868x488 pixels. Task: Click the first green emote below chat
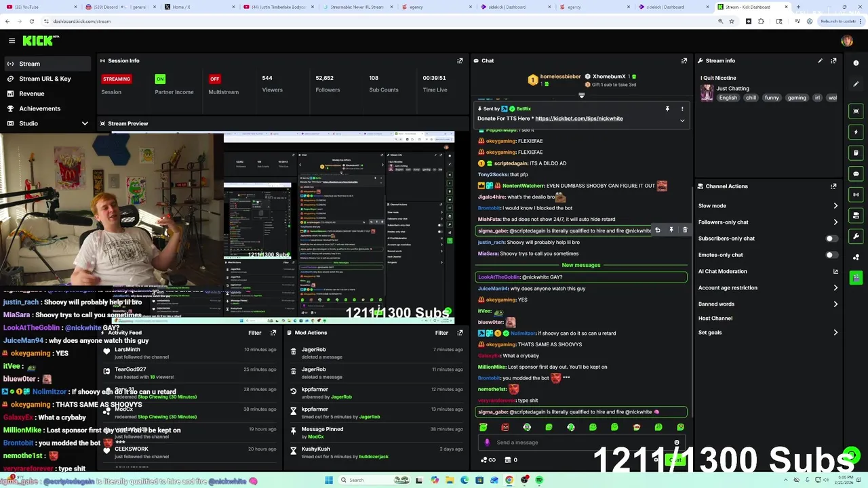coord(483,427)
